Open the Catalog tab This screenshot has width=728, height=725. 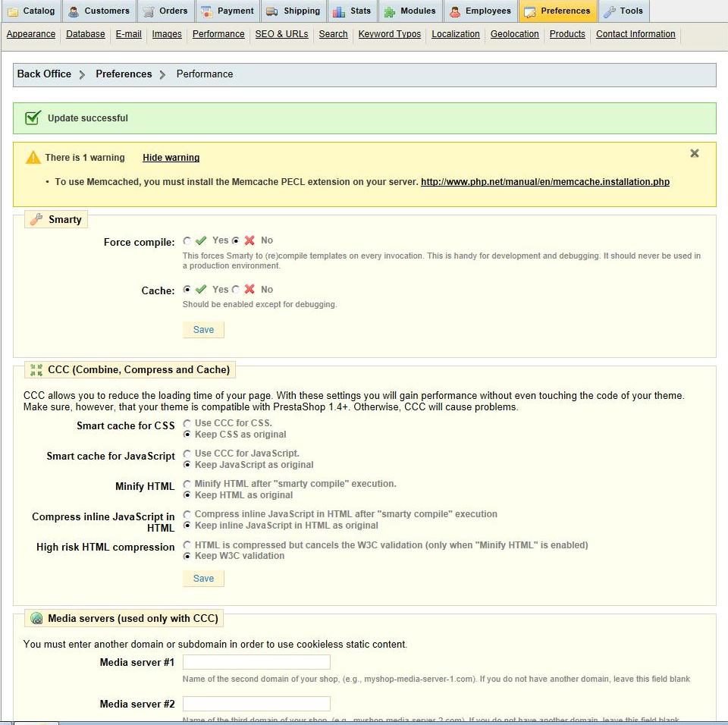[32, 11]
